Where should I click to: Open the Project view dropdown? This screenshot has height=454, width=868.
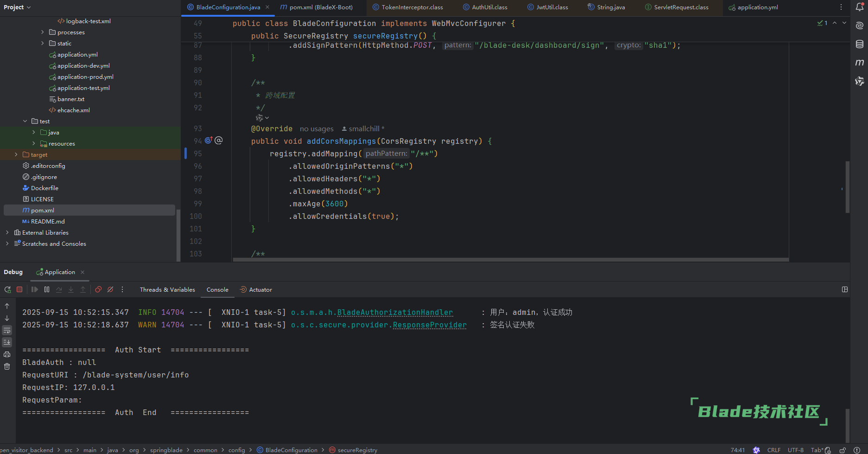(18, 7)
